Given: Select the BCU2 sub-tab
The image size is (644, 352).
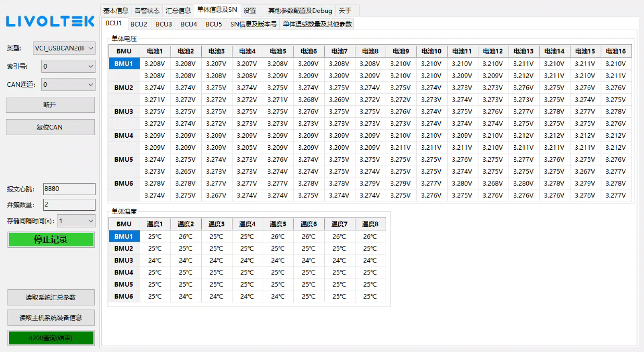Looking at the screenshot, I should click(x=139, y=24).
